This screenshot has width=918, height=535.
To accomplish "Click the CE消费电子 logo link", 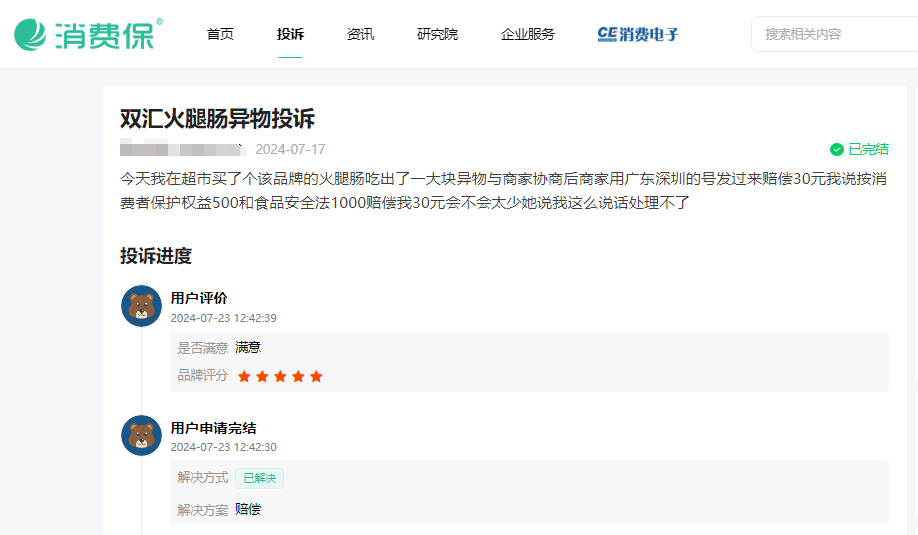I will pyautogui.click(x=638, y=34).
